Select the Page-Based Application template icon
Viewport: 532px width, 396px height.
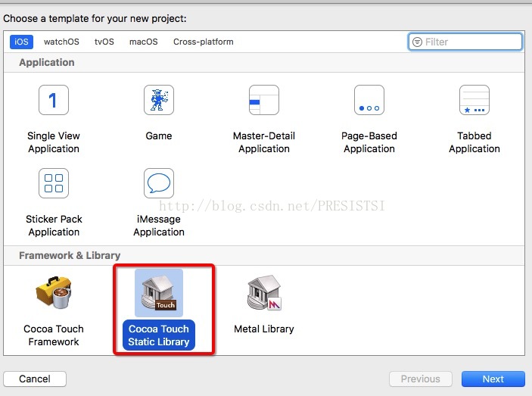pos(369,100)
